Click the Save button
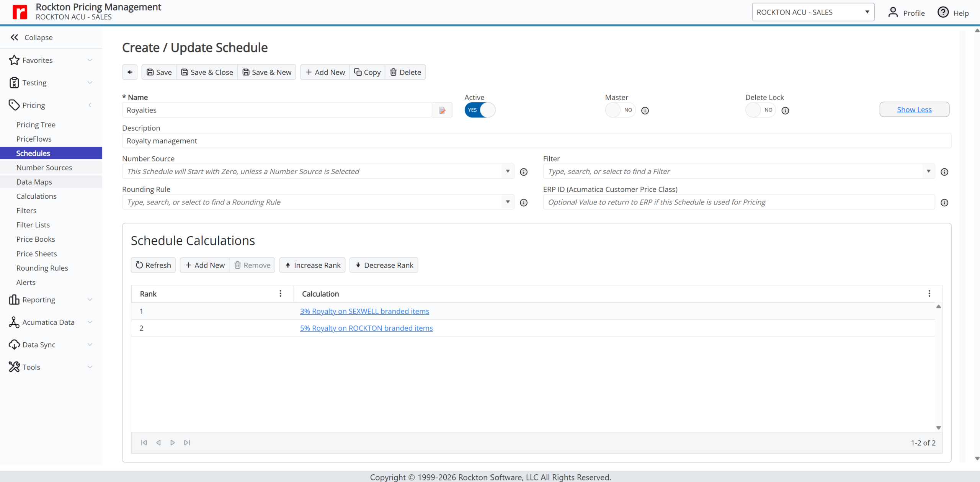Screen dimensions: 980x482 [x=159, y=72]
